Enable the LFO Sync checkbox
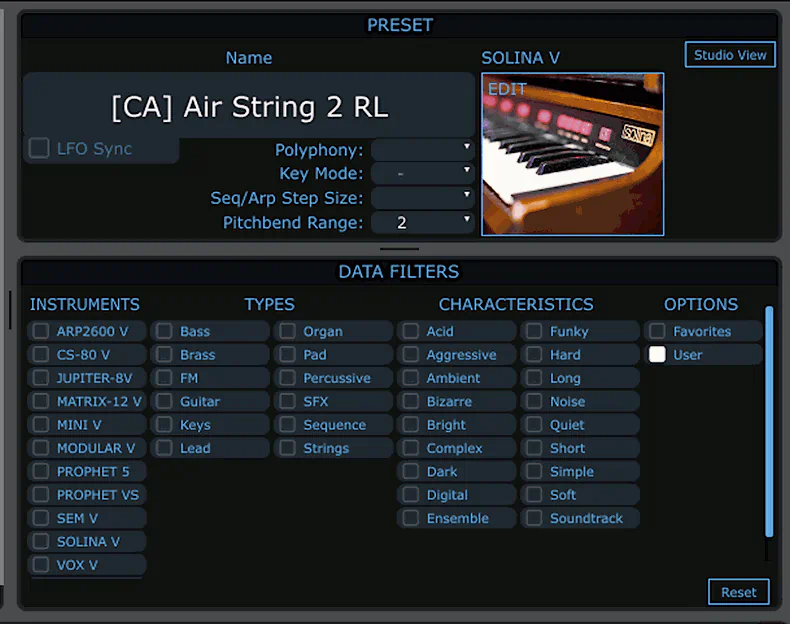The image size is (790, 624). 39,149
